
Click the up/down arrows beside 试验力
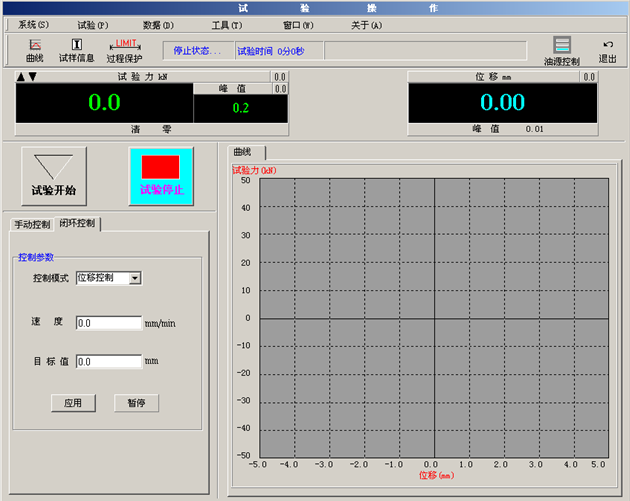tap(27, 76)
